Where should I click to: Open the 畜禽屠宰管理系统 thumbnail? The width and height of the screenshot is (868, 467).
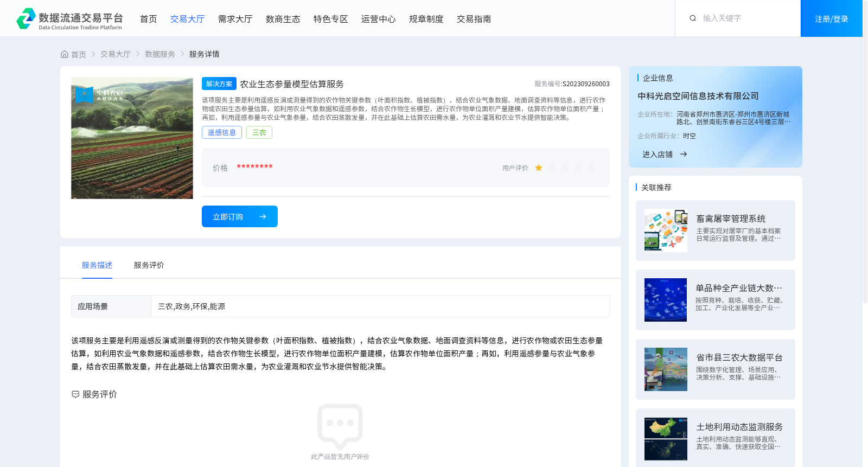click(x=666, y=231)
